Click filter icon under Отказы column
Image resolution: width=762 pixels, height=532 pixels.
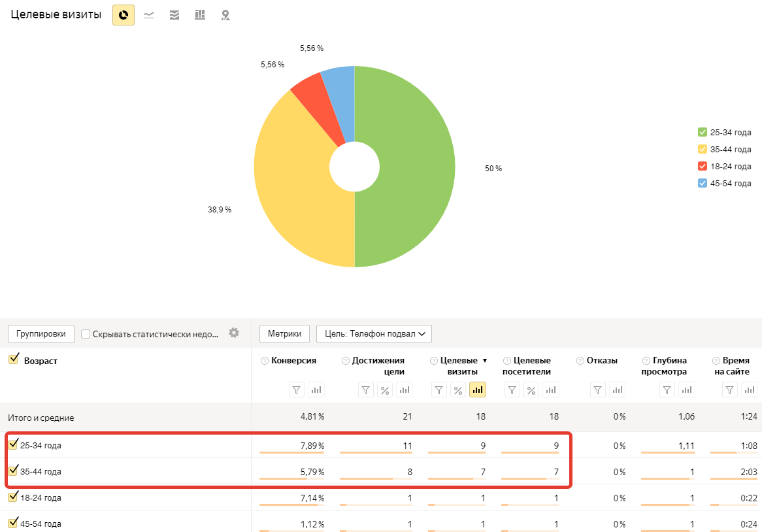pos(598,390)
